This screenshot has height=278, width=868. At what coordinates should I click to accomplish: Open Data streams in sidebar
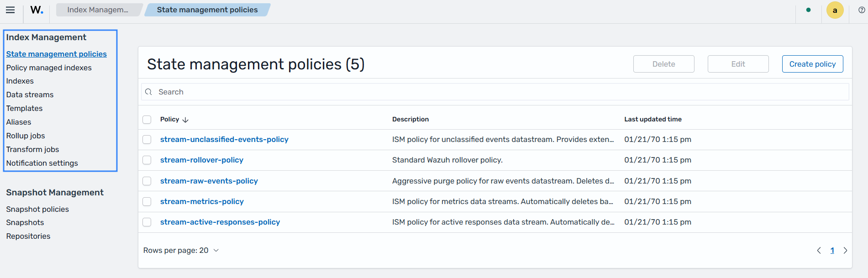pos(30,94)
